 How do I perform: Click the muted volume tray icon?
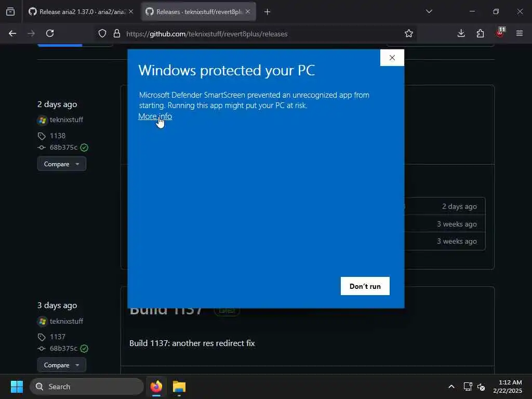tap(481, 387)
